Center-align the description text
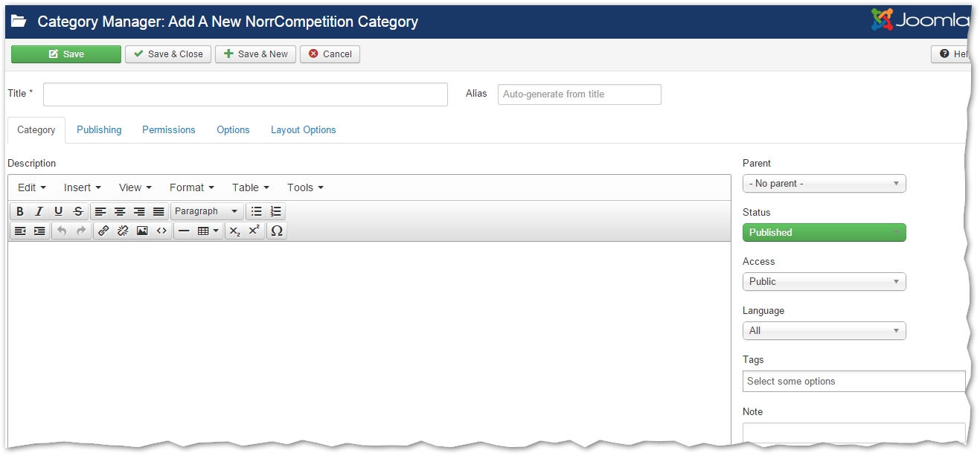The height and width of the screenshot is (456, 980). point(120,211)
